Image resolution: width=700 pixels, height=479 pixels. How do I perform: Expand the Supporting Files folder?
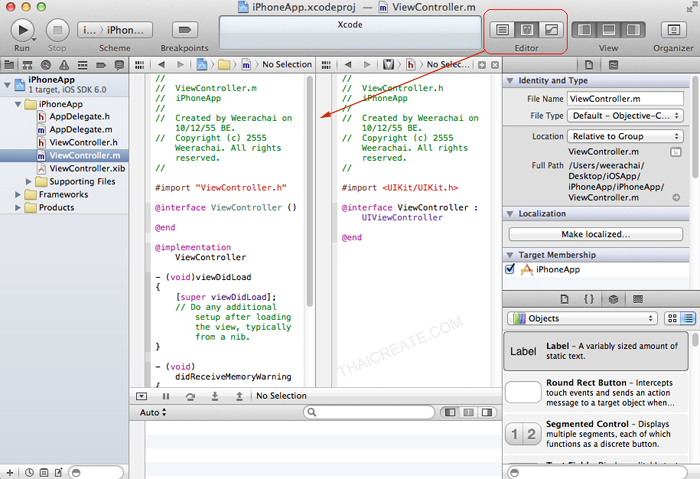point(29,182)
